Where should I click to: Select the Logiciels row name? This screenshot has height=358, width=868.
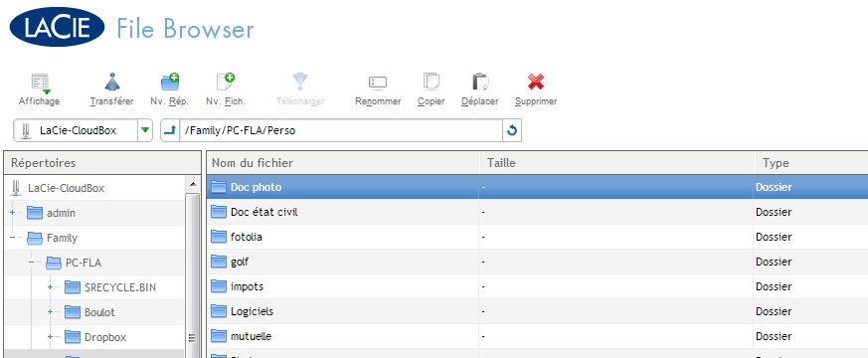252,312
